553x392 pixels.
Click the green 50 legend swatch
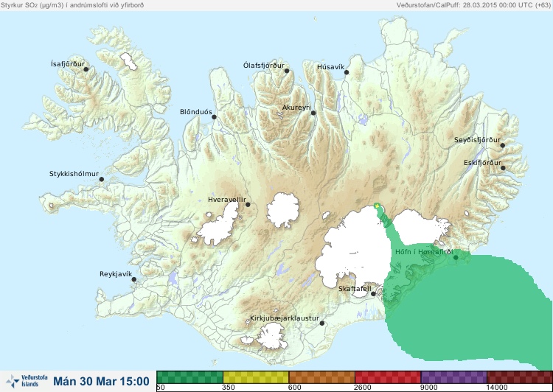[x=189, y=377]
